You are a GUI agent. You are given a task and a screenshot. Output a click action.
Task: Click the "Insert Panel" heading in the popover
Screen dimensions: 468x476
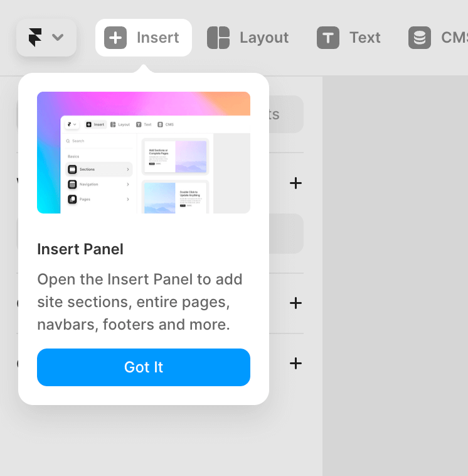pos(80,249)
